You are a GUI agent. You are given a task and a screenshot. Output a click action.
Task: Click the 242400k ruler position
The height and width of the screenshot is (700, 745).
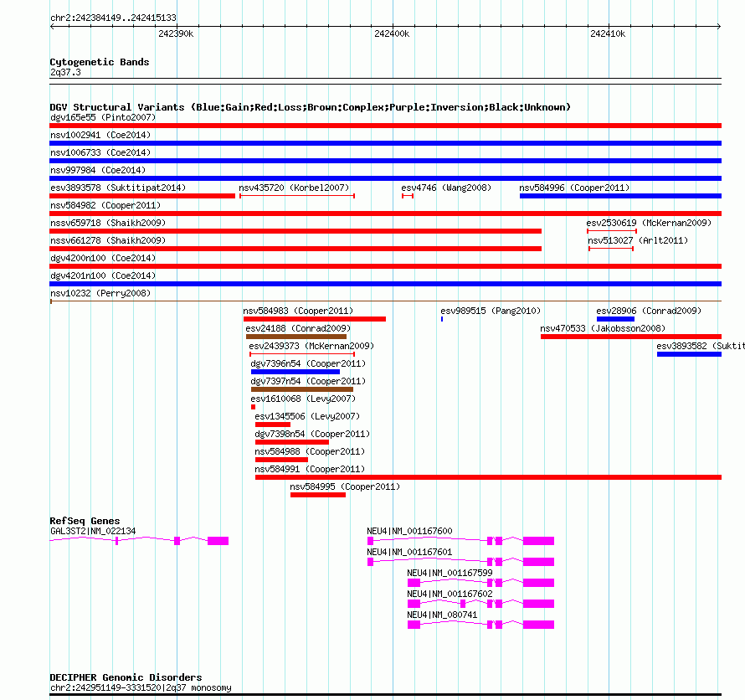[x=392, y=33]
